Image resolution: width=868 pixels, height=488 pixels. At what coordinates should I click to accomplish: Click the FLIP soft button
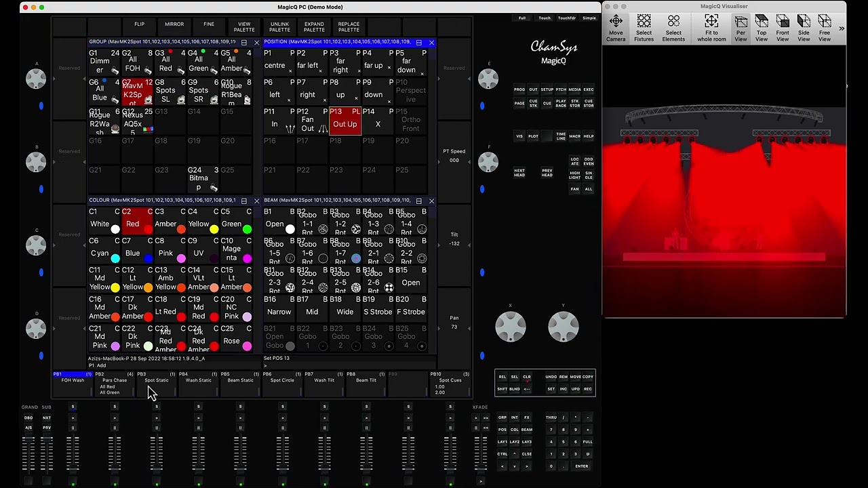(139, 25)
